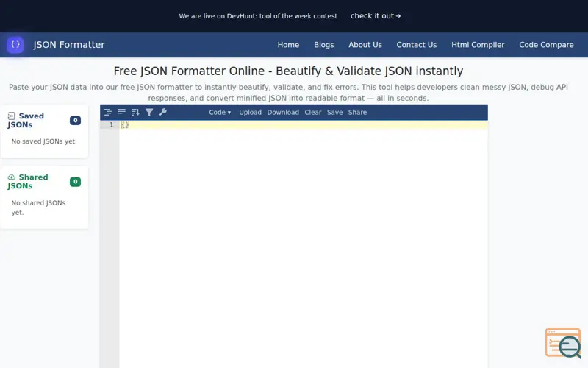Click the format JSON icon in editor toolbar
The image size is (588, 368).
(x=108, y=112)
